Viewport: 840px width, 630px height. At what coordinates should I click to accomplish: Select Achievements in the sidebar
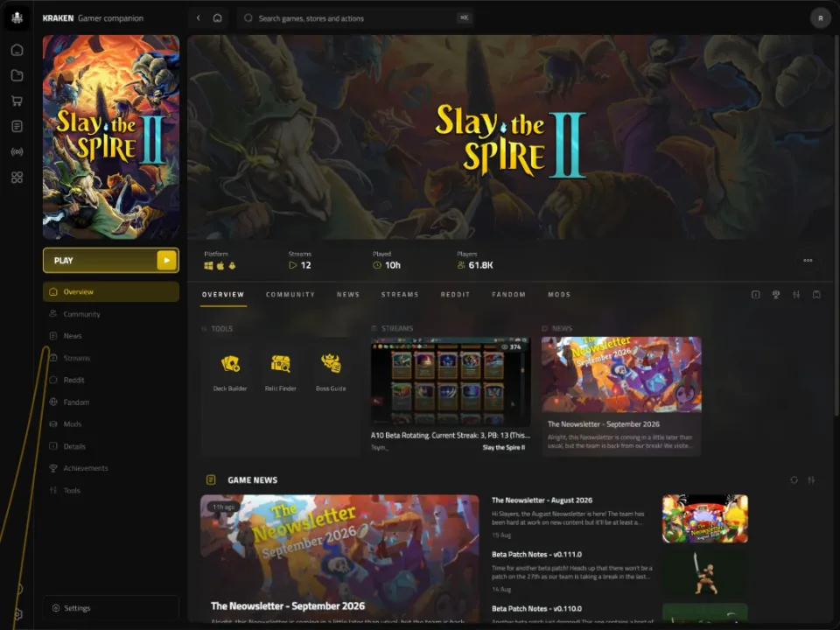point(111,468)
